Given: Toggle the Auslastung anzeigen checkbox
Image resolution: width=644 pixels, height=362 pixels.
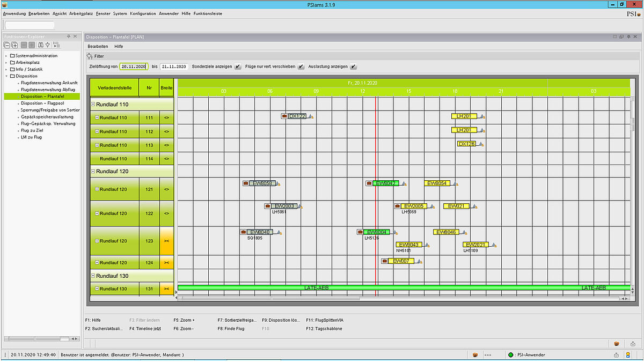Looking at the screenshot, I should (354, 67).
